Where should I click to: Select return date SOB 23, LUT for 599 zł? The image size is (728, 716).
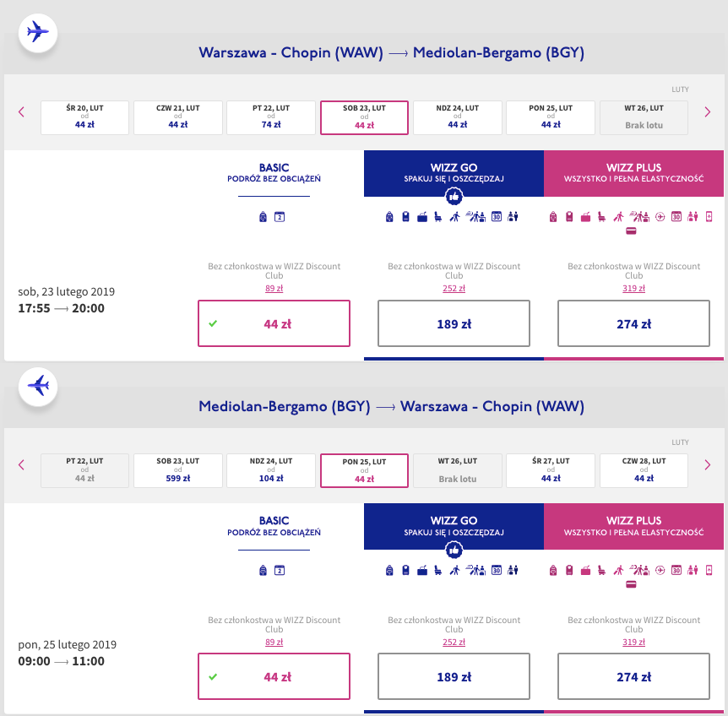pyautogui.click(x=178, y=470)
